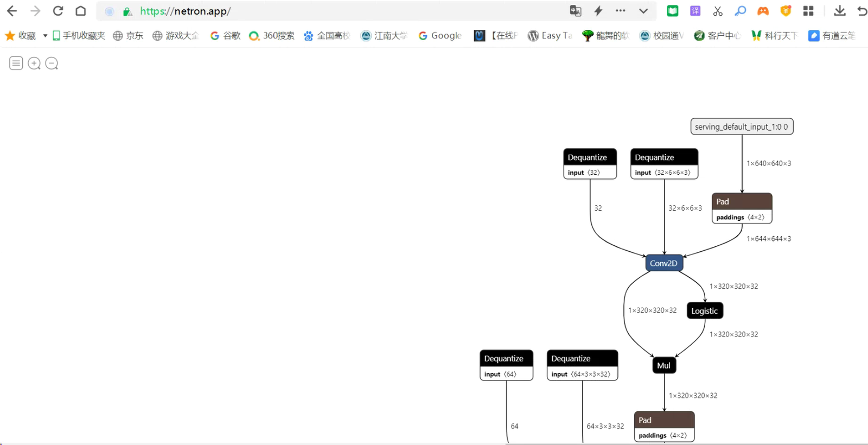Click paddings (4×2) row of upper Pad
This screenshot has height=445, width=868.
[742, 217]
